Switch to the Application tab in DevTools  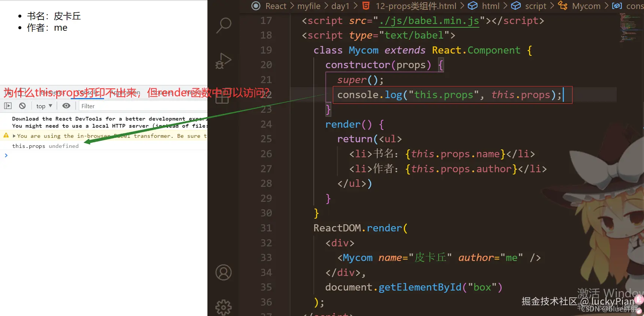tap(125, 92)
